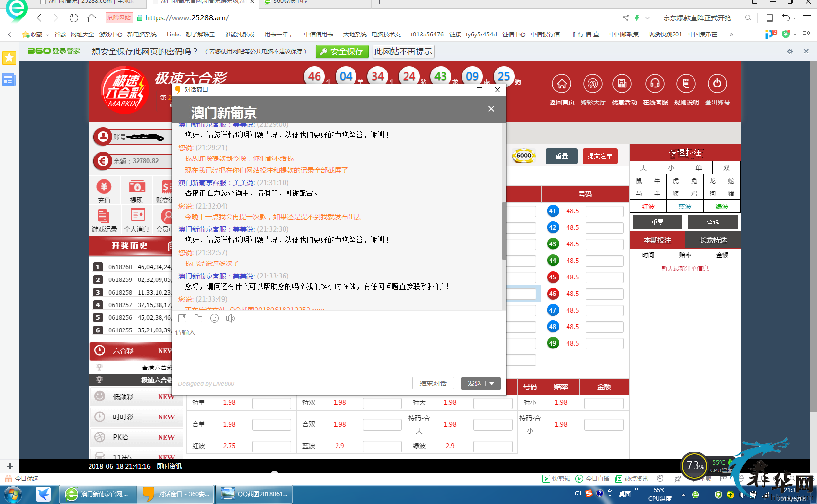Select the 蓝波 option in quick bet

point(685,207)
